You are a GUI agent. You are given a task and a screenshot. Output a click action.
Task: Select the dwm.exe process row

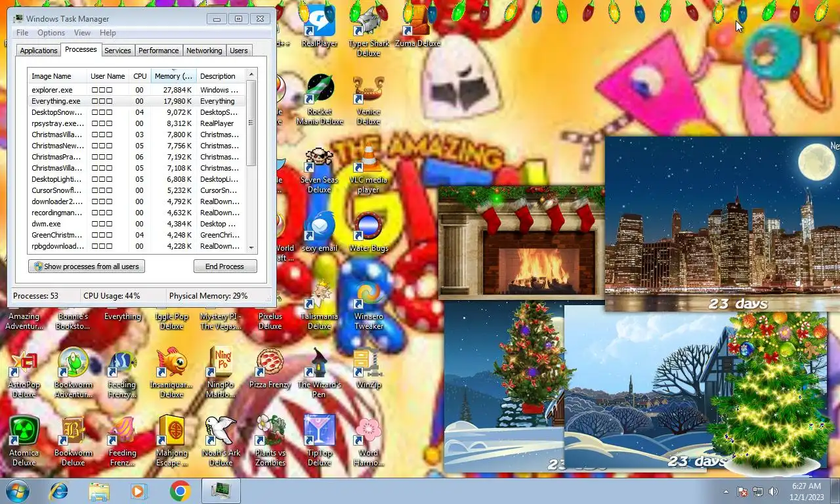136,224
